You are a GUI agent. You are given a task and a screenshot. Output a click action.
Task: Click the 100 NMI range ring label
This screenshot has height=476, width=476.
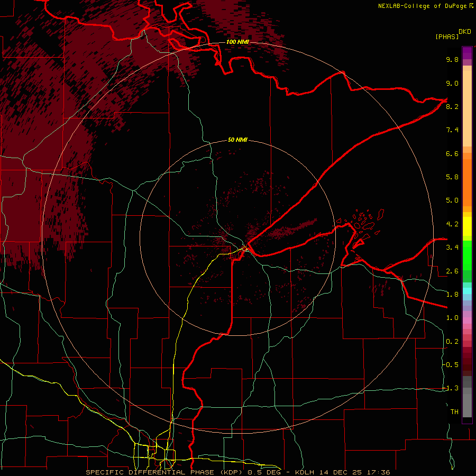coord(237,42)
